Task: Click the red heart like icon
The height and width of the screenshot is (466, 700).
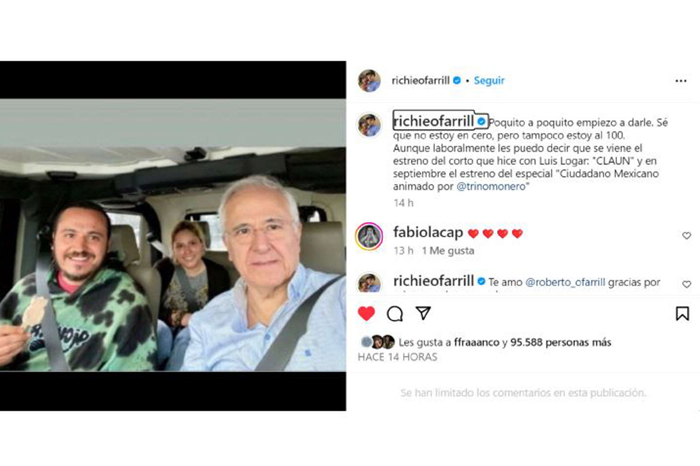Action: pyautogui.click(x=366, y=313)
